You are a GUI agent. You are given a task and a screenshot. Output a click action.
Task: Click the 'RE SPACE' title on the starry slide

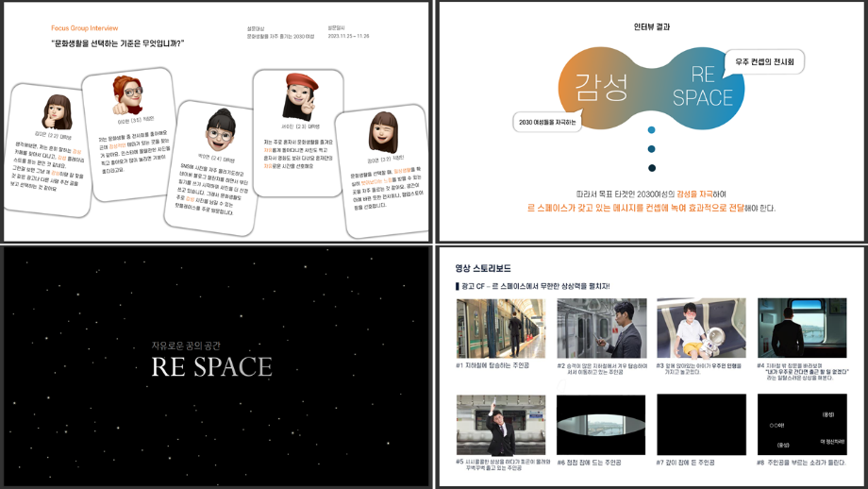tap(212, 367)
